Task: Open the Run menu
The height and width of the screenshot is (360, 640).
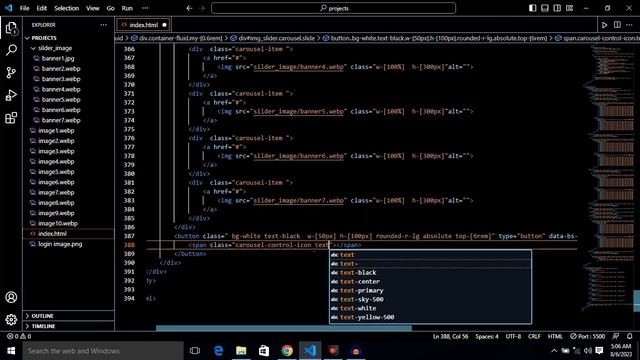Action: tap(127, 8)
